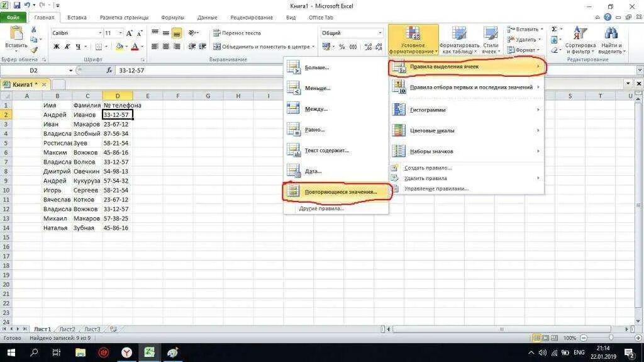Viewport: 644px width, 362px height.
Task: Choose the Больше... rule
Action: coord(336,67)
